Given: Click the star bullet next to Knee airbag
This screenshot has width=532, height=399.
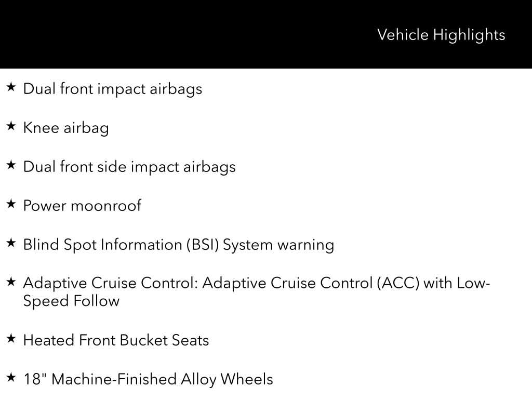Looking at the screenshot, I should tap(11, 126).
